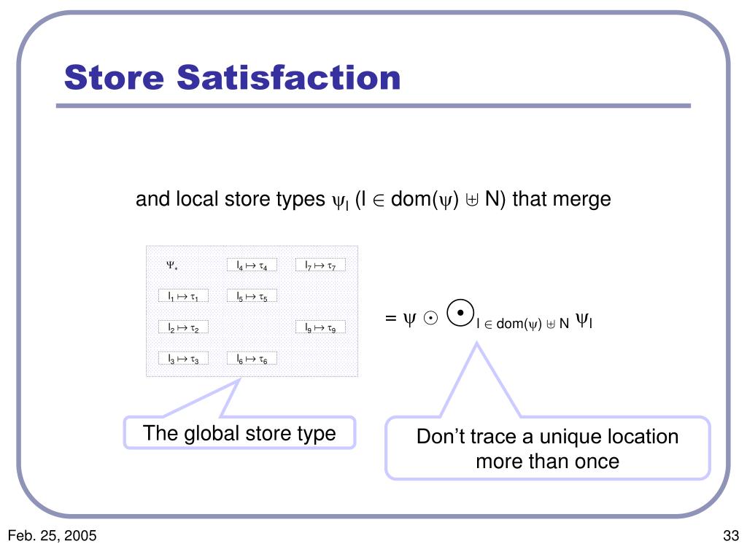Click the l2 ↦ τ2 mapping box
This screenshot has width=747, height=560.
[183, 327]
